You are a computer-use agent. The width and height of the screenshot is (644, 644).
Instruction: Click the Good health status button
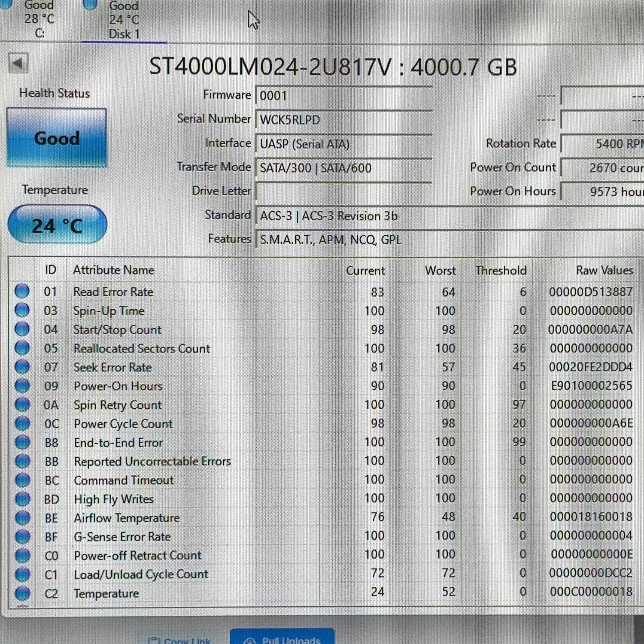(57, 138)
